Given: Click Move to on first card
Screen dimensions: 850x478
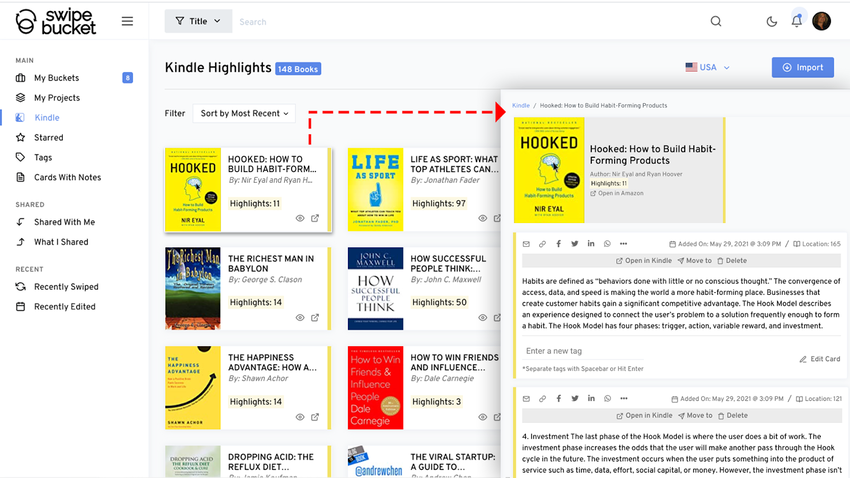Looking at the screenshot, I should click(694, 261).
